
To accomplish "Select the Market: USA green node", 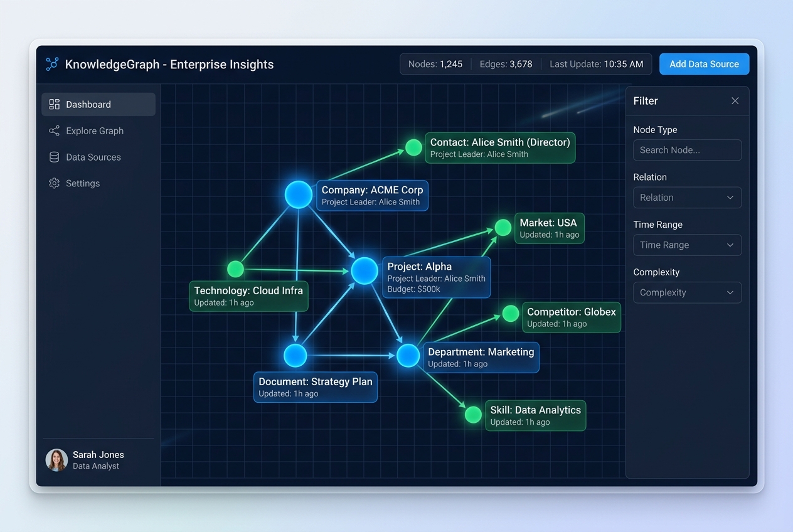I will click(x=503, y=228).
